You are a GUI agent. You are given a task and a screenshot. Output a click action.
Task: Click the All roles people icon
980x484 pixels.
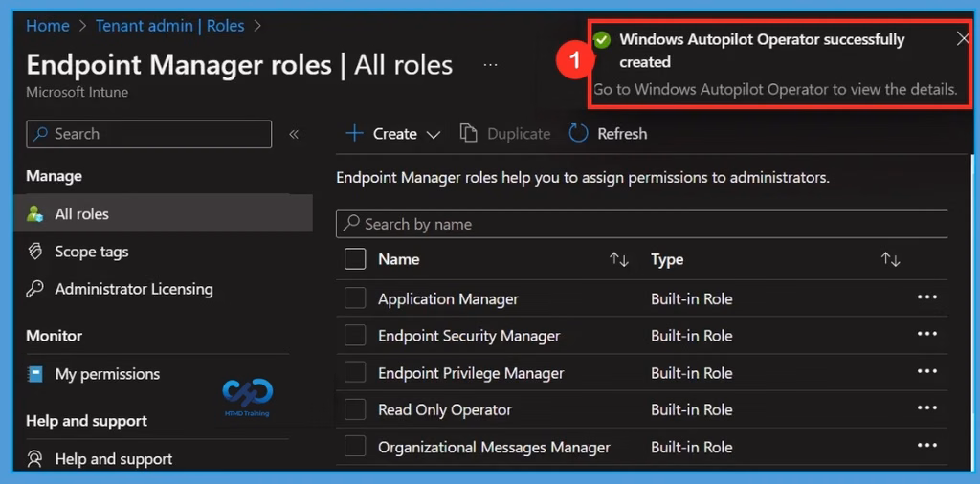click(35, 214)
